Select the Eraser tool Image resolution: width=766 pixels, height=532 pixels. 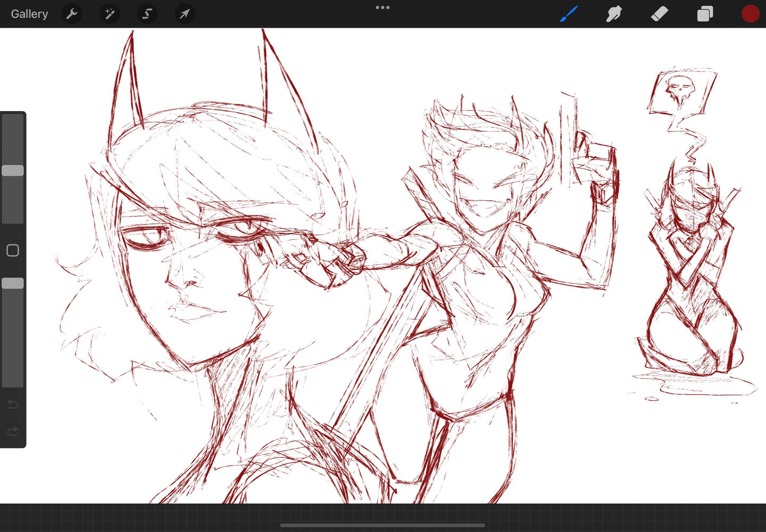tap(659, 14)
